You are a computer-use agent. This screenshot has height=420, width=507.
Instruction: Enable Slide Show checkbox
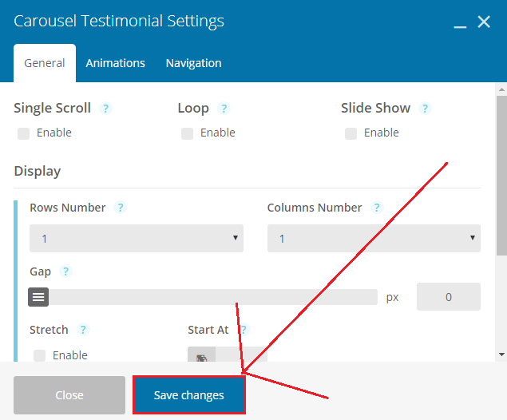(x=351, y=133)
